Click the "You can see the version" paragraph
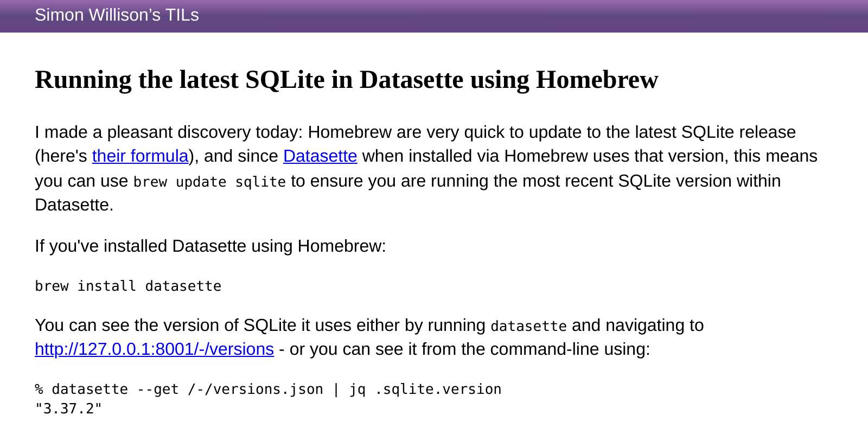Image resolution: width=868 pixels, height=434 pixels. pyautogui.click(x=369, y=337)
